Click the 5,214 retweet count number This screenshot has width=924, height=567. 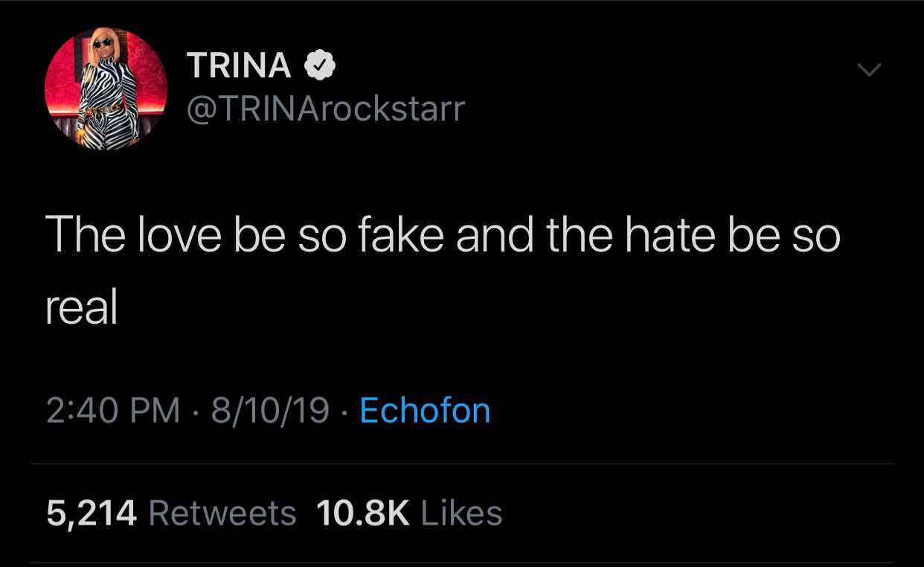coord(92,513)
